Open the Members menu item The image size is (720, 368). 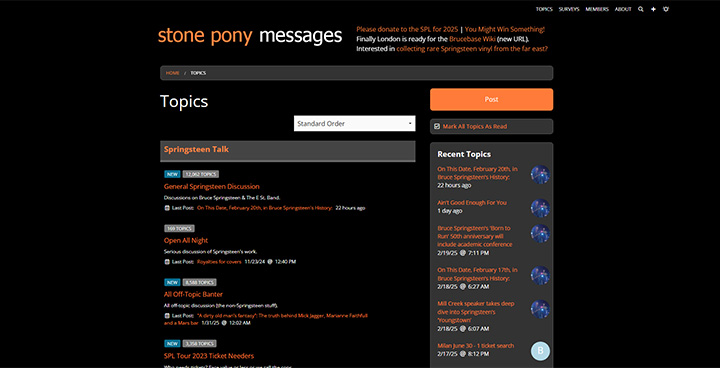[597, 9]
